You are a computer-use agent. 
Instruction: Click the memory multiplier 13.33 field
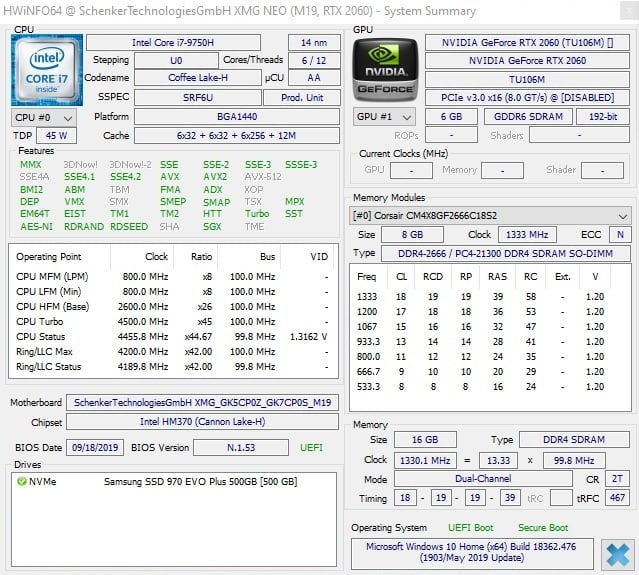coord(498,460)
